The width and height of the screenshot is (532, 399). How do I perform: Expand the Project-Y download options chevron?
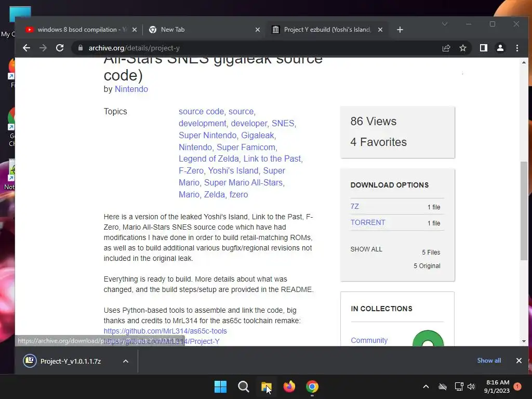pos(126,362)
